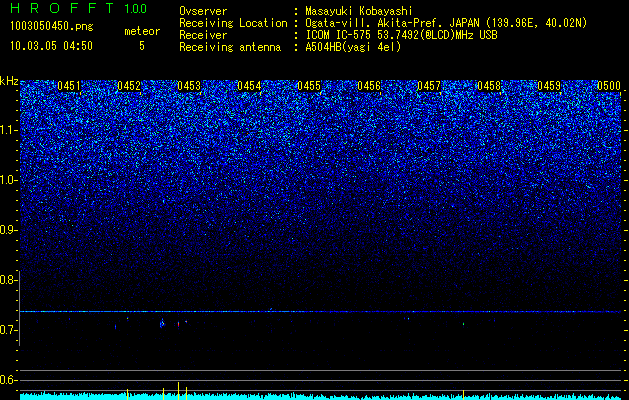Click the kHz axis unit label
The image size is (629, 400).
coord(9,81)
